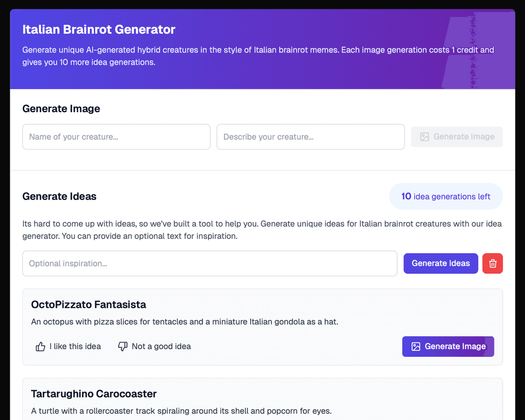Toggle 'Not a good idea' for OctoPizzato Fantasista
Viewport: 525px width, 420px height.
154,346
